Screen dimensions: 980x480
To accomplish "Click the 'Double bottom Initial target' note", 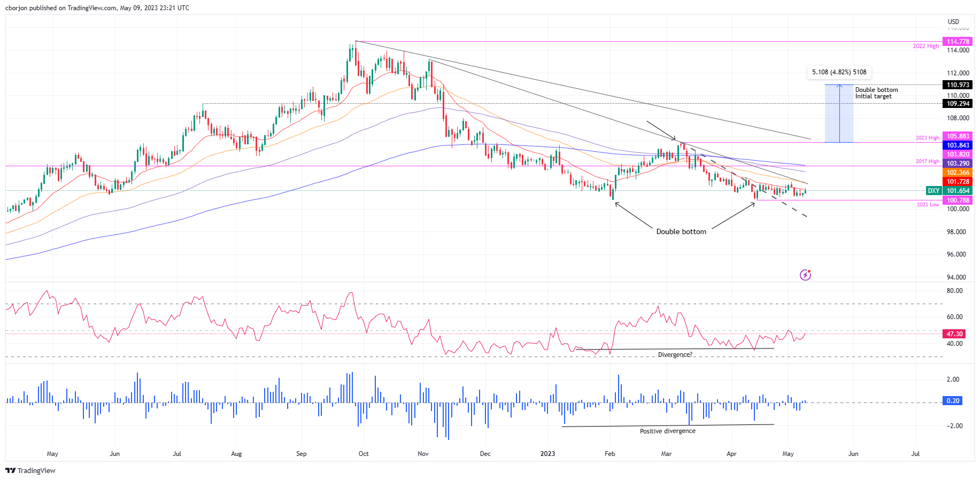I will pos(876,93).
